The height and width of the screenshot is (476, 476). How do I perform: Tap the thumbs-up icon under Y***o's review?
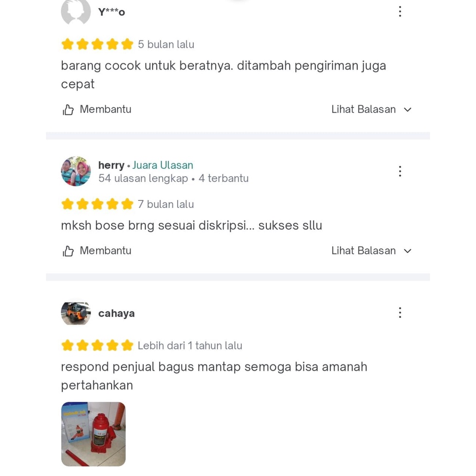68,110
